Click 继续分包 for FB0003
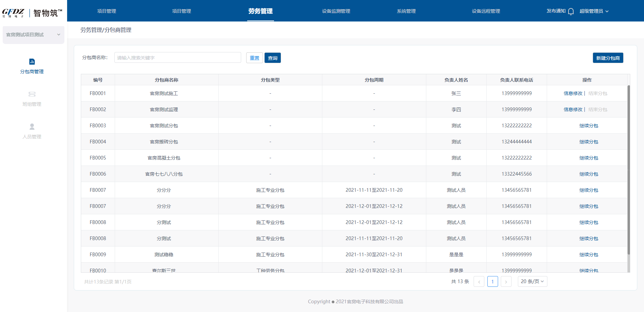Viewport: 644px width, 312px height. coord(589,126)
